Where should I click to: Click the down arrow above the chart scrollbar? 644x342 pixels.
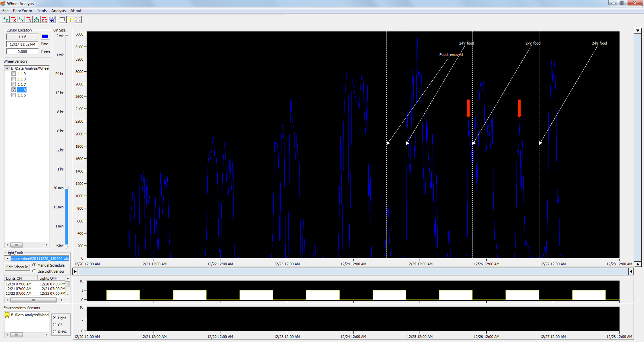click(637, 30)
